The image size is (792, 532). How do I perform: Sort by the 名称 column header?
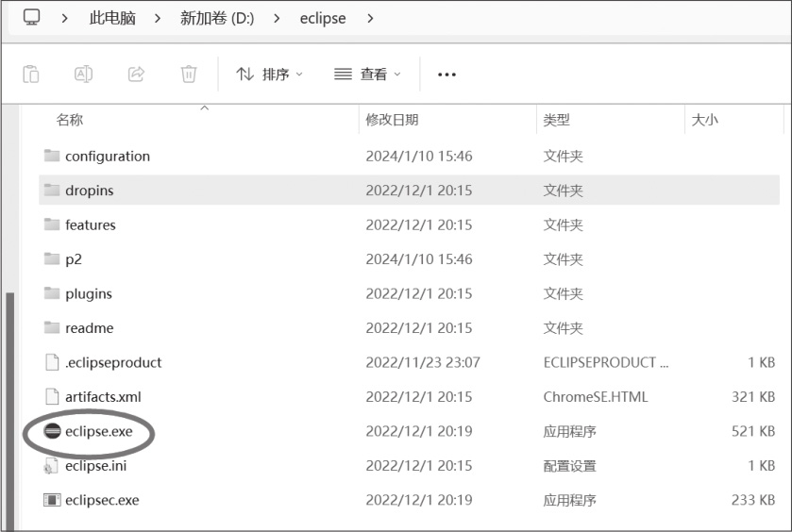[x=70, y=120]
